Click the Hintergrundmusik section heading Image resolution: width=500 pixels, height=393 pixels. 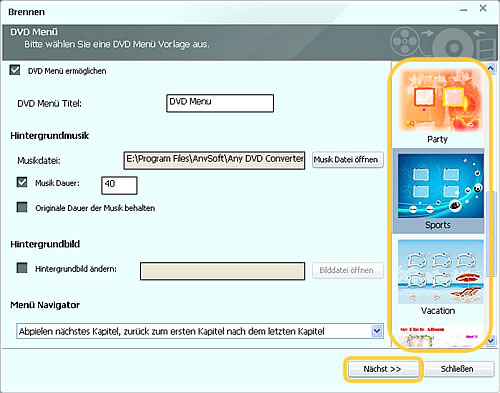coord(50,136)
